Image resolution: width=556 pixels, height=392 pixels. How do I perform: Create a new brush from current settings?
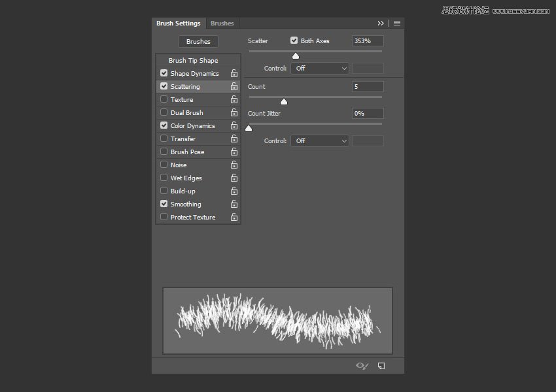tap(381, 366)
